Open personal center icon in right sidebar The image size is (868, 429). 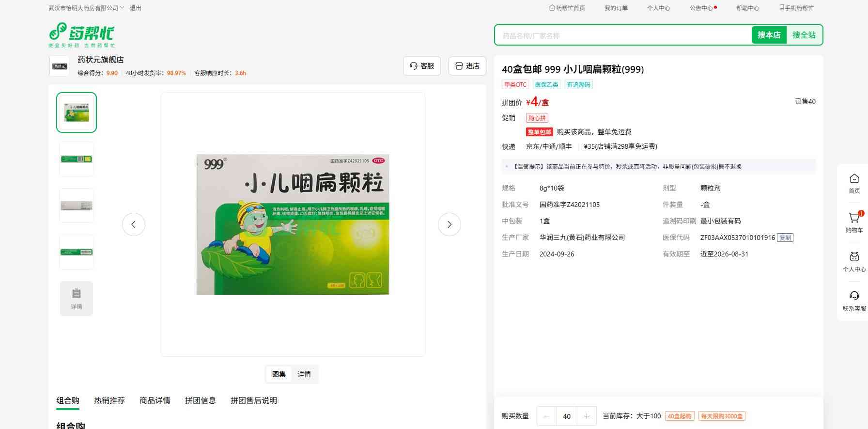click(x=854, y=258)
